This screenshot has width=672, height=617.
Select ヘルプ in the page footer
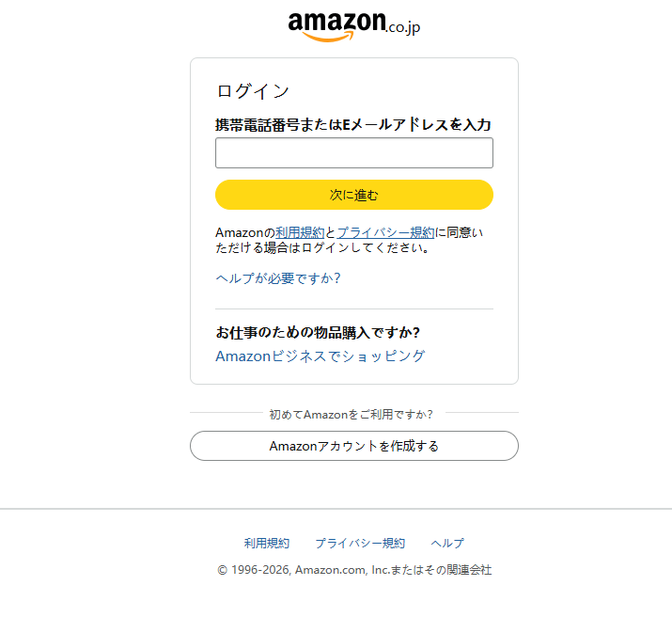pos(447,544)
